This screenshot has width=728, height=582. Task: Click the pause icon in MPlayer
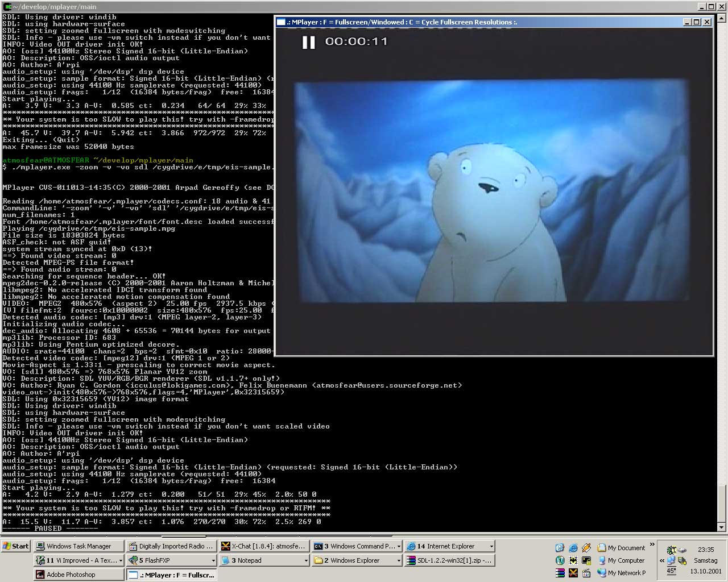(308, 42)
